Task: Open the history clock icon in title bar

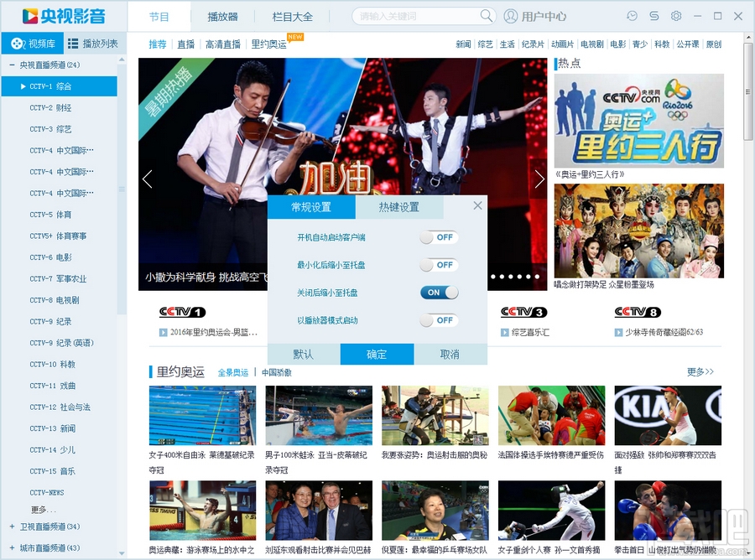Action: click(x=633, y=16)
